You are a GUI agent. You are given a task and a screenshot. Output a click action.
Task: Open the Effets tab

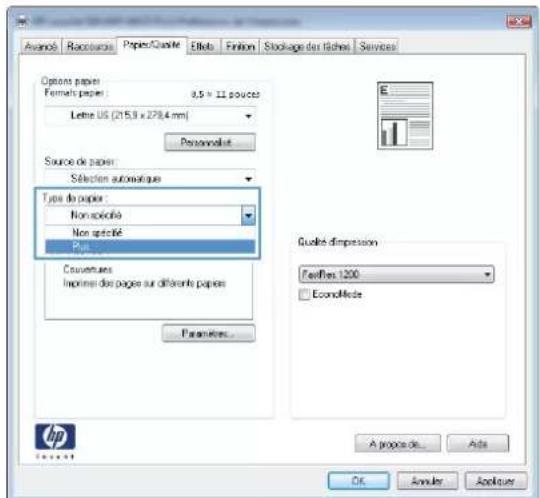[203, 46]
